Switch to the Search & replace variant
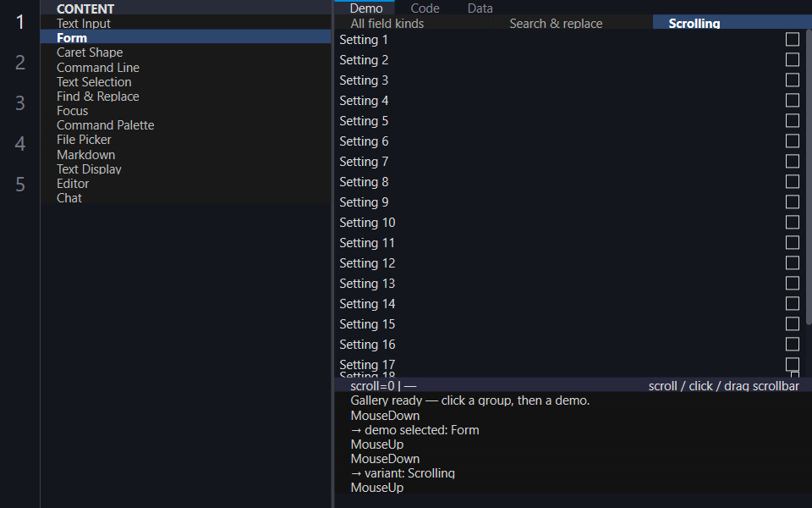Image resolution: width=812 pixels, height=508 pixels. (x=573, y=23)
